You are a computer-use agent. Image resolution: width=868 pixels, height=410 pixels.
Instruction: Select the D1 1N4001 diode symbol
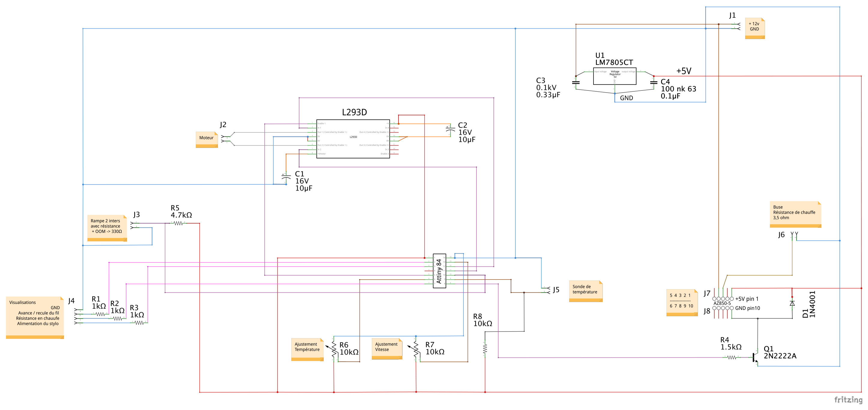pyautogui.click(x=792, y=304)
